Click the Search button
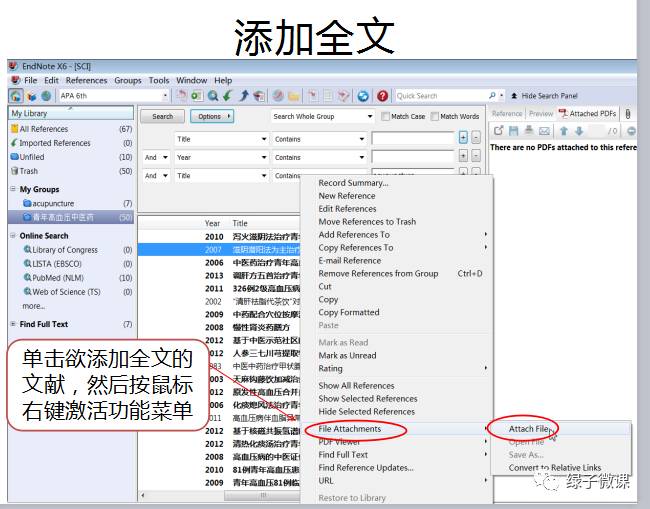650x509 pixels. 162,116
